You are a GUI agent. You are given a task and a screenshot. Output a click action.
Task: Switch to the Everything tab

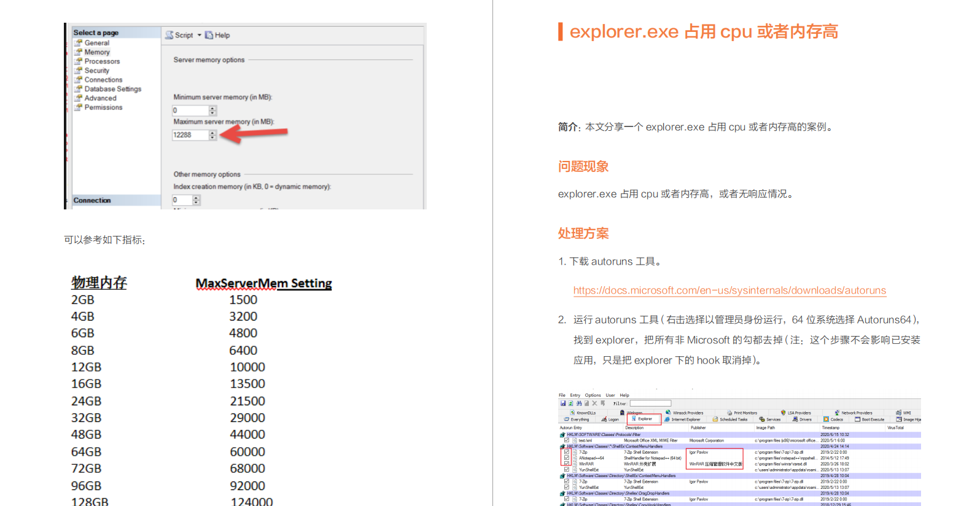pyautogui.click(x=577, y=419)
